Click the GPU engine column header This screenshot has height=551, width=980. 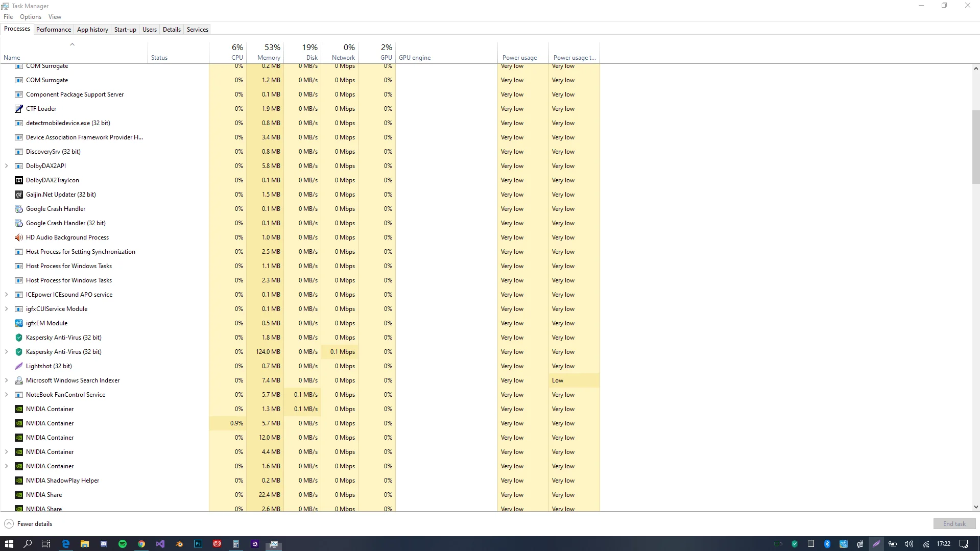[446, 52]
